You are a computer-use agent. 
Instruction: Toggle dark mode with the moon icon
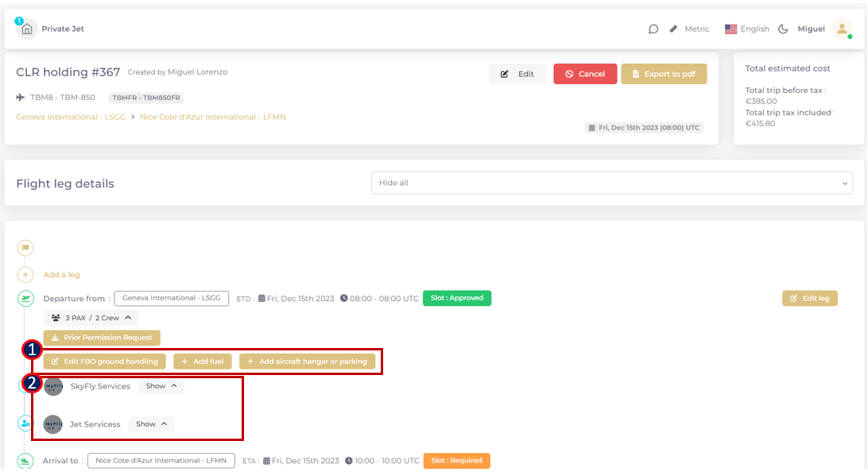(783, 29)
